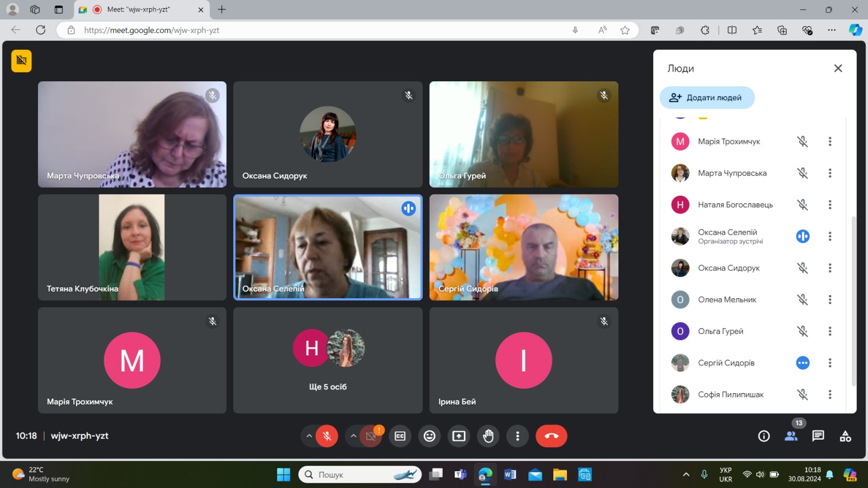The height and width of the screenshot is (488, 868).
Task: Click speaking indicator next to Оксана Селепій in list
Action: 802,236
